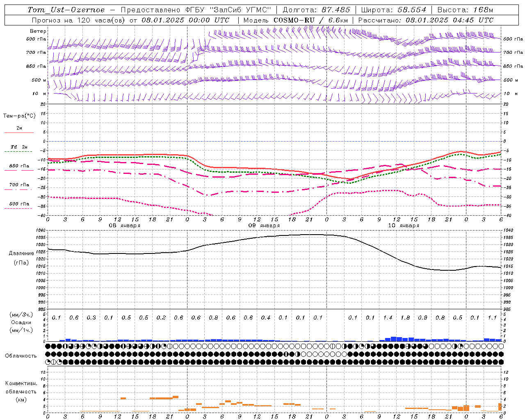The width and height of the screenshot is (525, 420).
Task: Click the 'Тем-ра(°C)' temperature panel label
Action: 19,116
